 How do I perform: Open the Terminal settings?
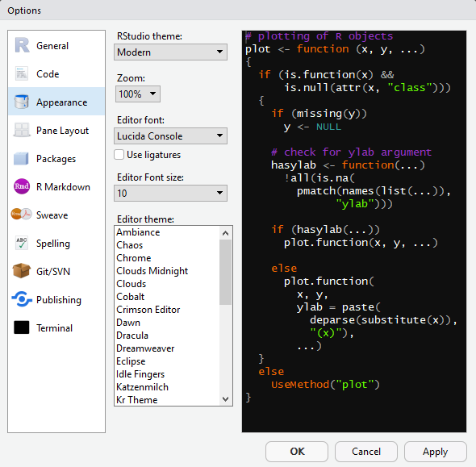(x=56, y=327)
